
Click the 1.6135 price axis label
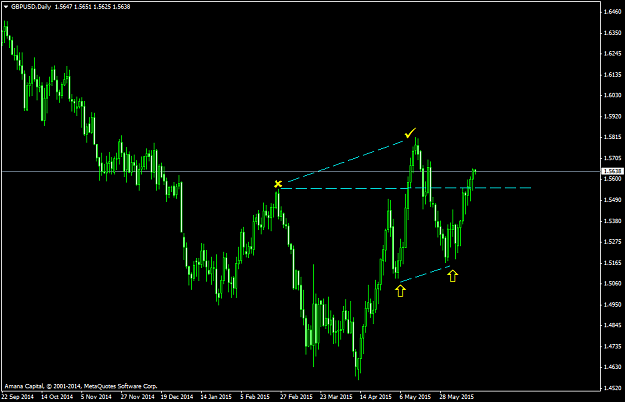click(x=612, y=75)
